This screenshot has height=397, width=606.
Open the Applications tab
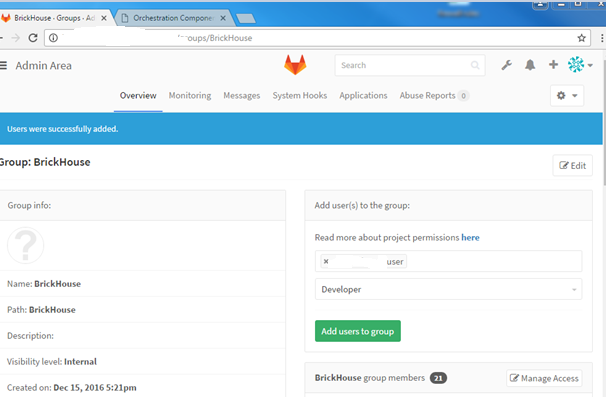(x=363, y=95)
